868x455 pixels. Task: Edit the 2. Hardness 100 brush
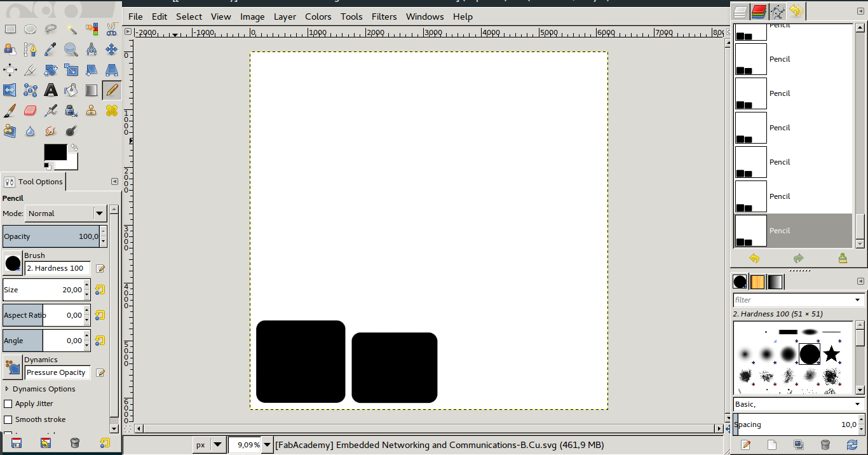100,269
